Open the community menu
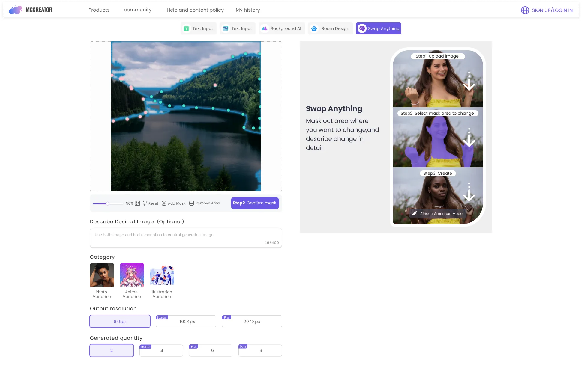 [x=138, y=10]
